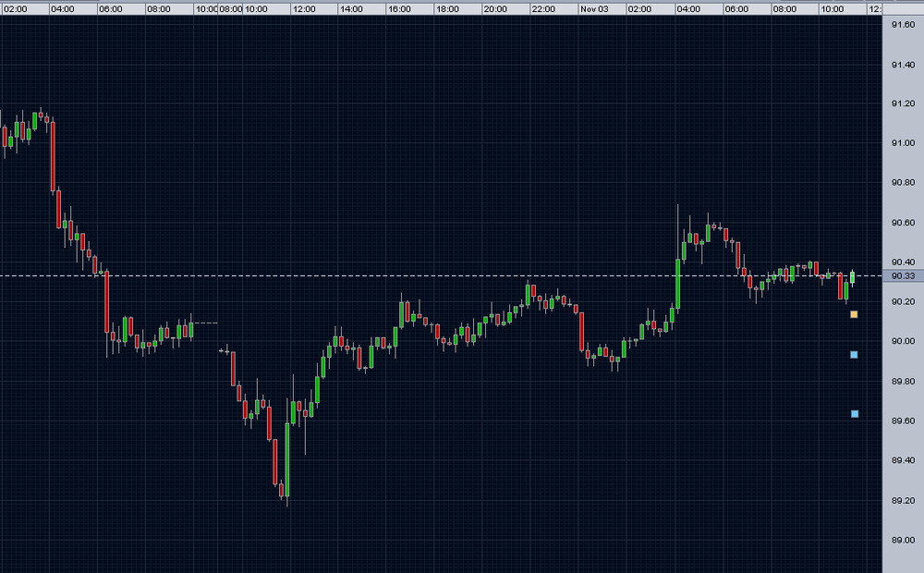Select the blue square marker just below 90.00

coord(854,355)
